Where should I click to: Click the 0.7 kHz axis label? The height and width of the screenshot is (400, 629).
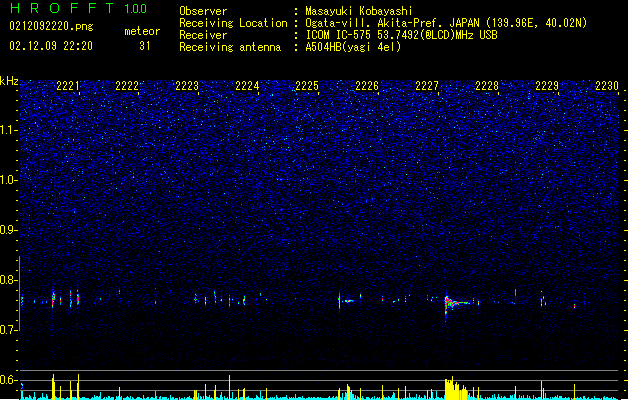(8, 330)
